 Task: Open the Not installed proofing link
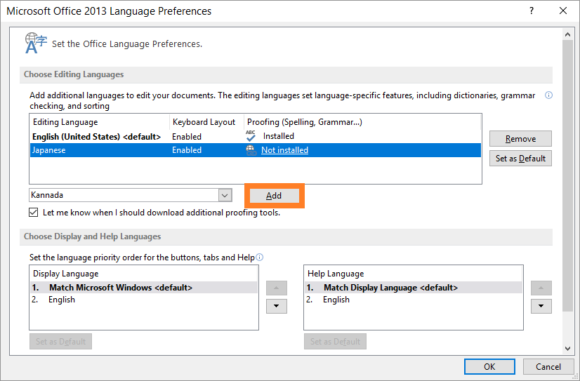point(285,150)
